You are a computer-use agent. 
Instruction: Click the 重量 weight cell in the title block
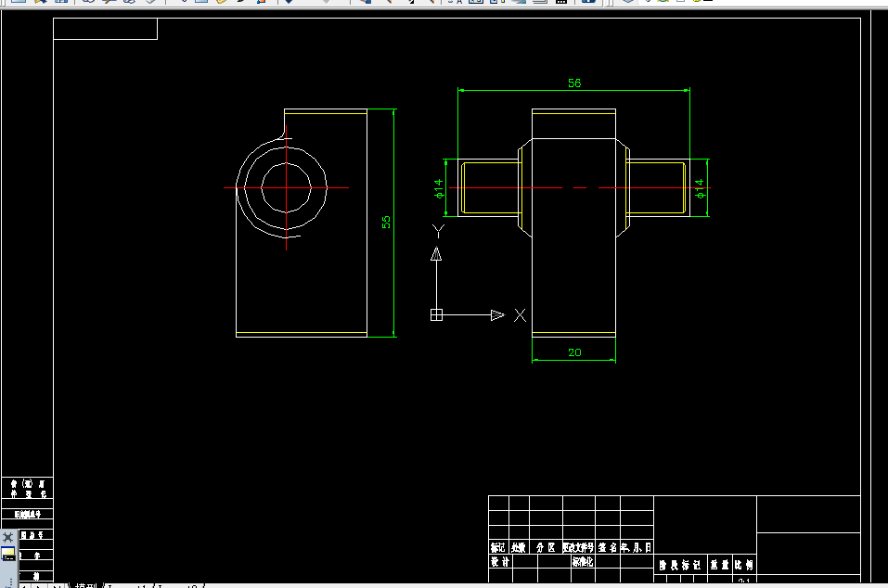click(x=720, y=565)
